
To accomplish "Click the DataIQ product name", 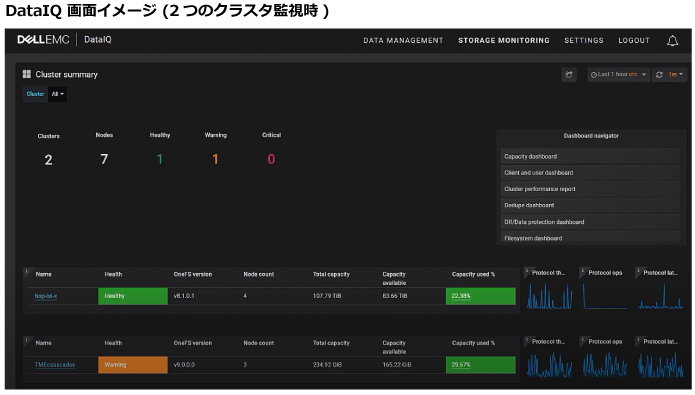I will tap(98, 39).
